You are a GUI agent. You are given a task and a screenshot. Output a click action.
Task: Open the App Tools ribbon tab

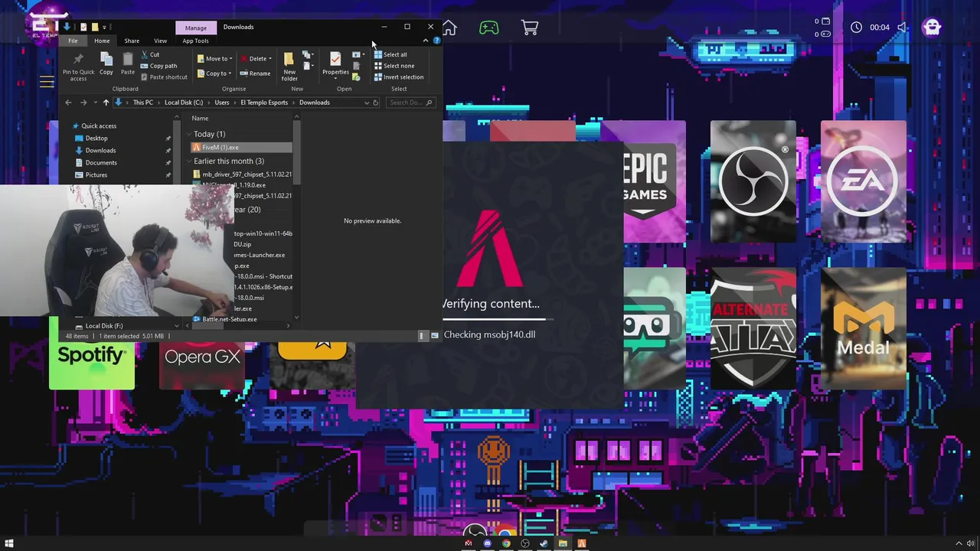point(195,41)
